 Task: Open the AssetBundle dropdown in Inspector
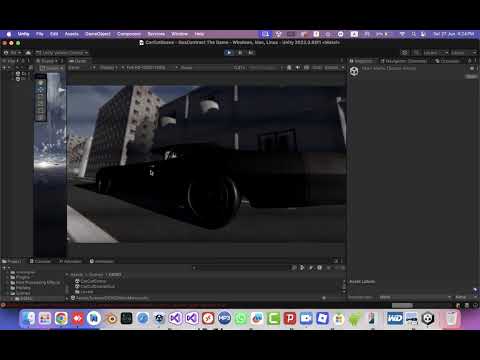pos(415,297)
